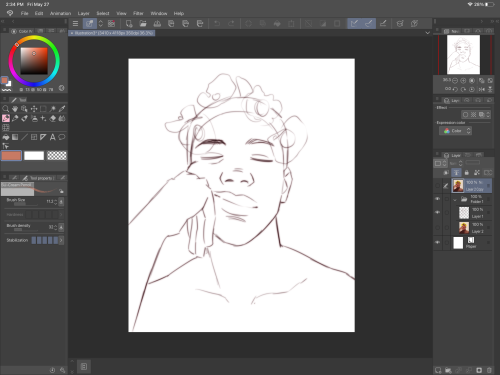Select the Balloon speech bubble tool
Image resolution: width=500 pixels, height=375 pixels.
[x=62, y=137]
